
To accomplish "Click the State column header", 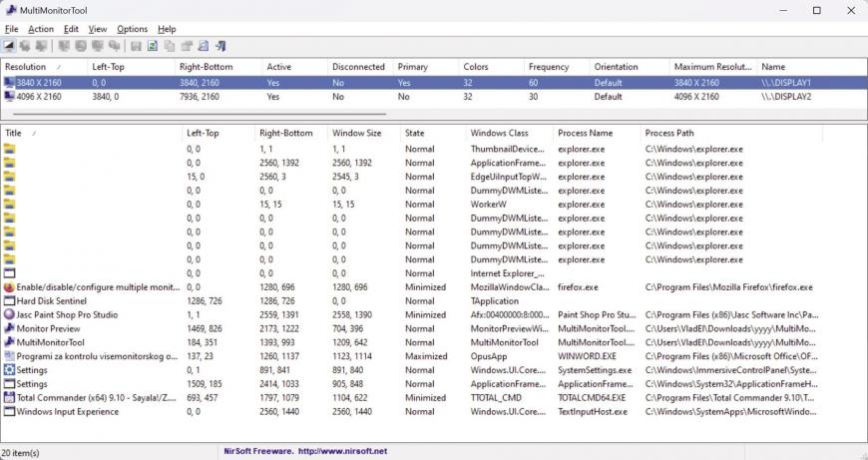I will tap(433, 133).
